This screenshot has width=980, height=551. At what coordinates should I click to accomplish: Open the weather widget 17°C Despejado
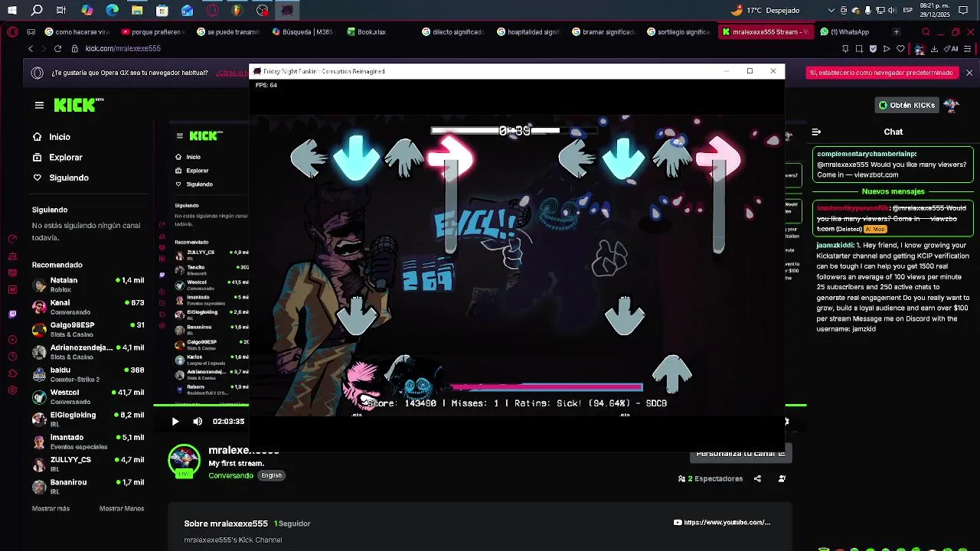pos(765,11)
